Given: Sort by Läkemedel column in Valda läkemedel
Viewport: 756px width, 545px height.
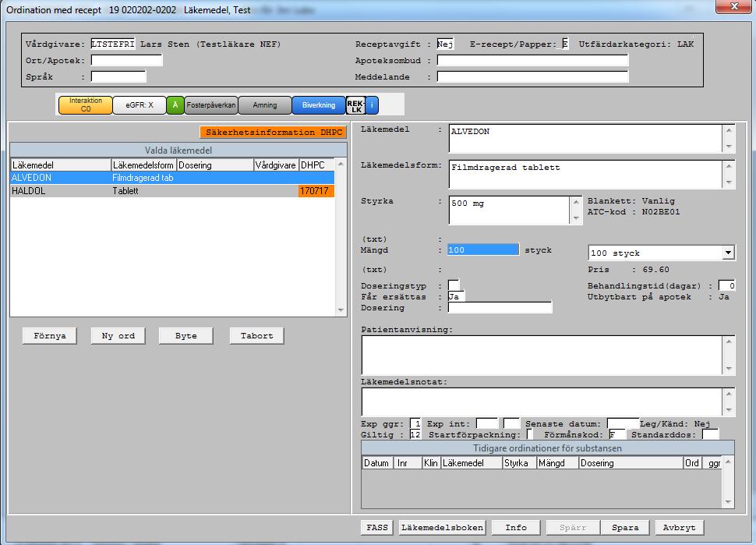Looking at the screenshot, I should pos(61,165).
